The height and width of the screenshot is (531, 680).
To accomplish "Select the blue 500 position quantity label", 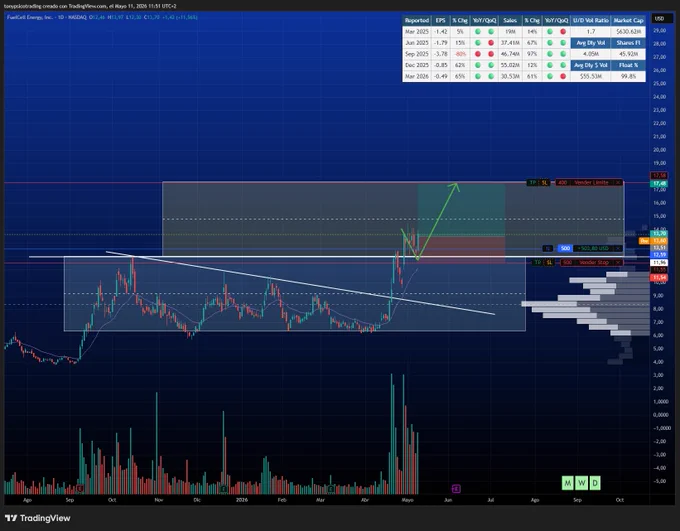I will point(565,249).
